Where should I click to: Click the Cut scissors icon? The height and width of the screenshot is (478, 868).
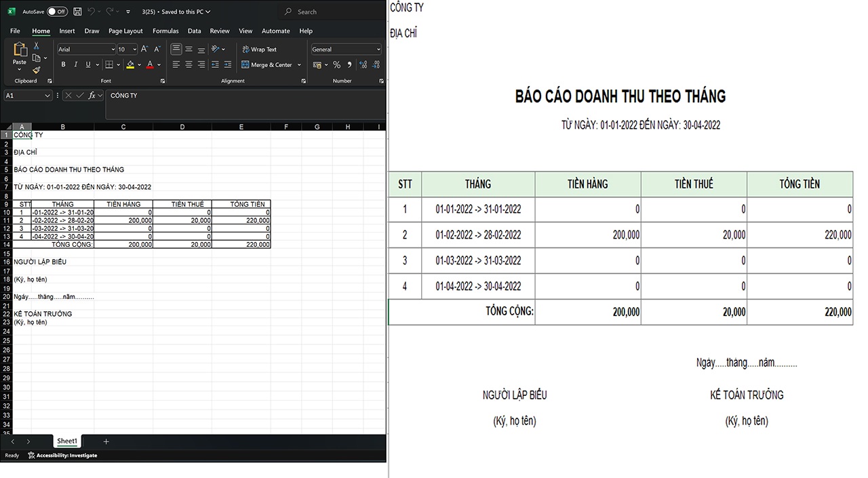click(37, 46)
